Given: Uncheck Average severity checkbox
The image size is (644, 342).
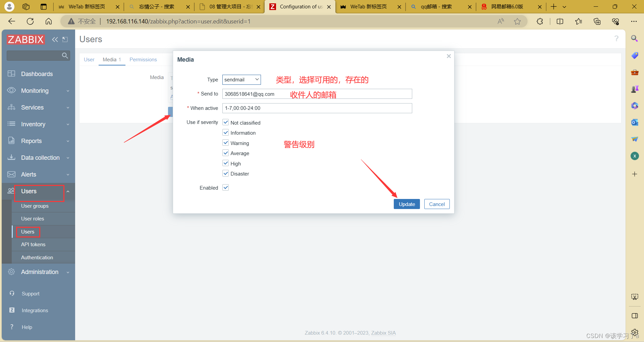Looking at the screenshot, I should 226,153.
